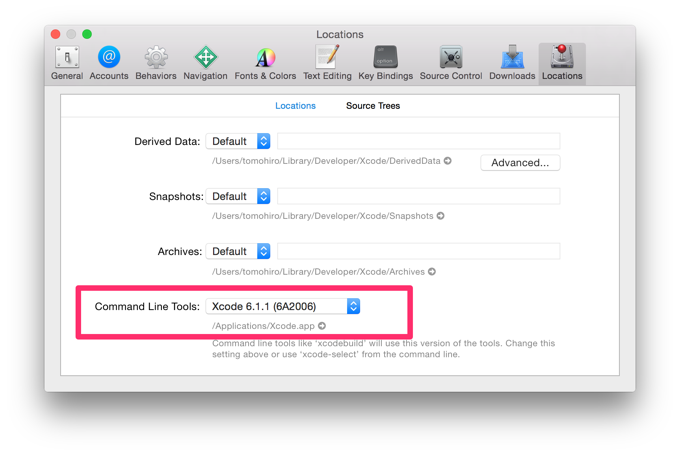
Task: Click the Advanced... button
Action: [520, 163]
